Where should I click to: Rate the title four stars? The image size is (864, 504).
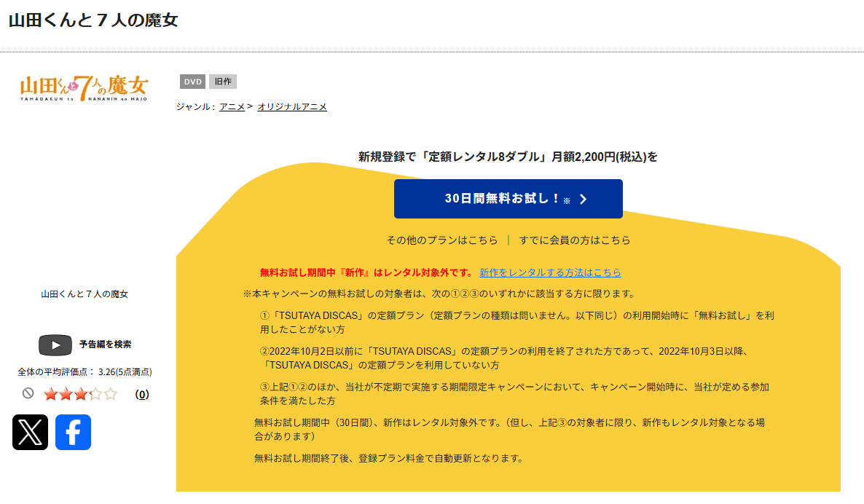coord(95,394)
